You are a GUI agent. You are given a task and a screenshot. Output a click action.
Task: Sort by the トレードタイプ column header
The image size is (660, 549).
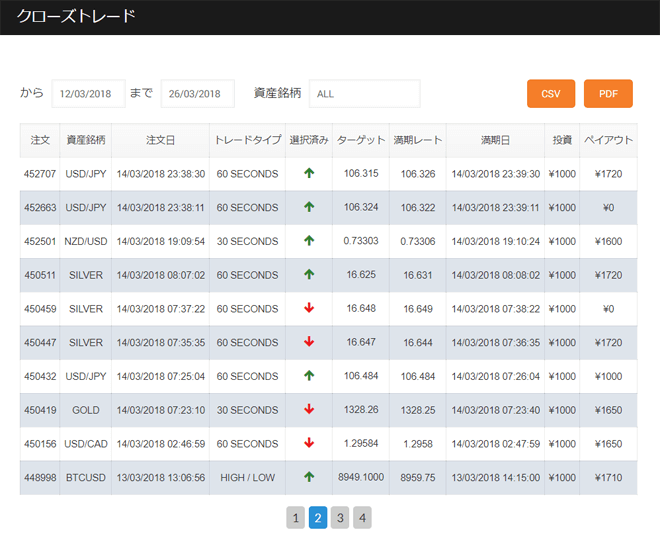tap(248, 140)
